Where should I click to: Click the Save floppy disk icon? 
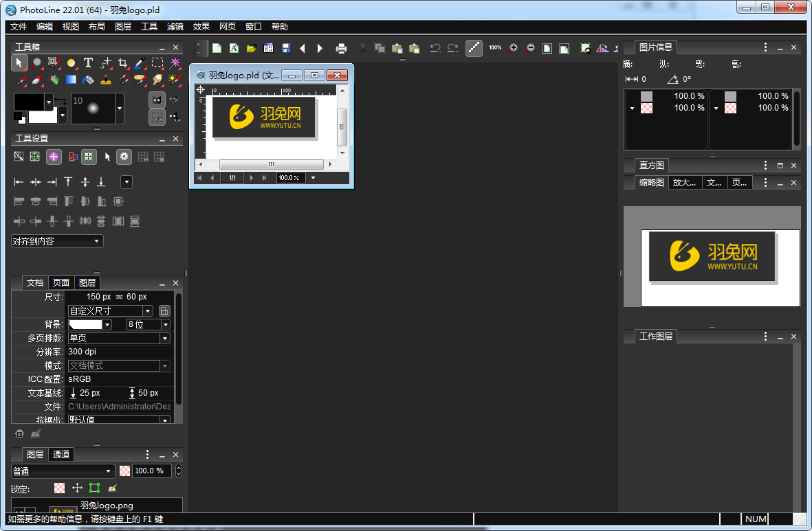tap(285, 48)
